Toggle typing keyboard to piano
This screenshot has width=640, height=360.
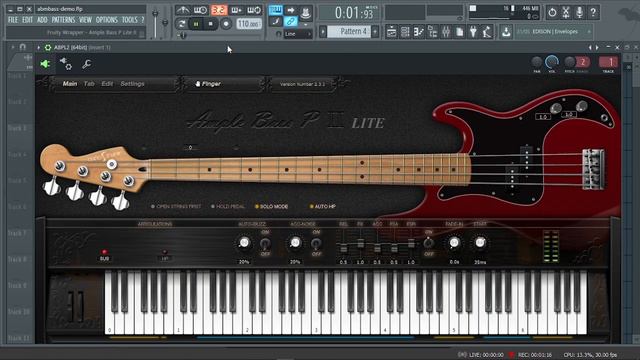(x=276, y=10)
